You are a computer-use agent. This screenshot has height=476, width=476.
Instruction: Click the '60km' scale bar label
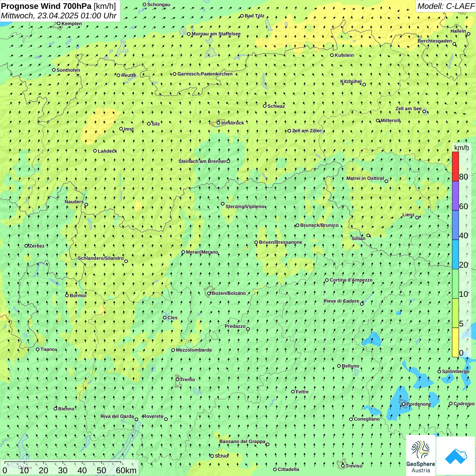(126, 470)
